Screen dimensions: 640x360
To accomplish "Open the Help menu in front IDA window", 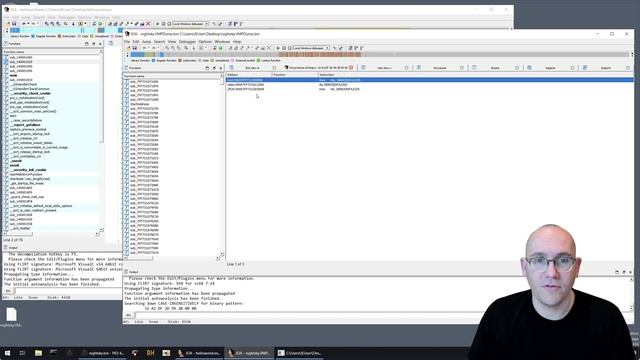I will pyautogui.click(x=237, y=42).
